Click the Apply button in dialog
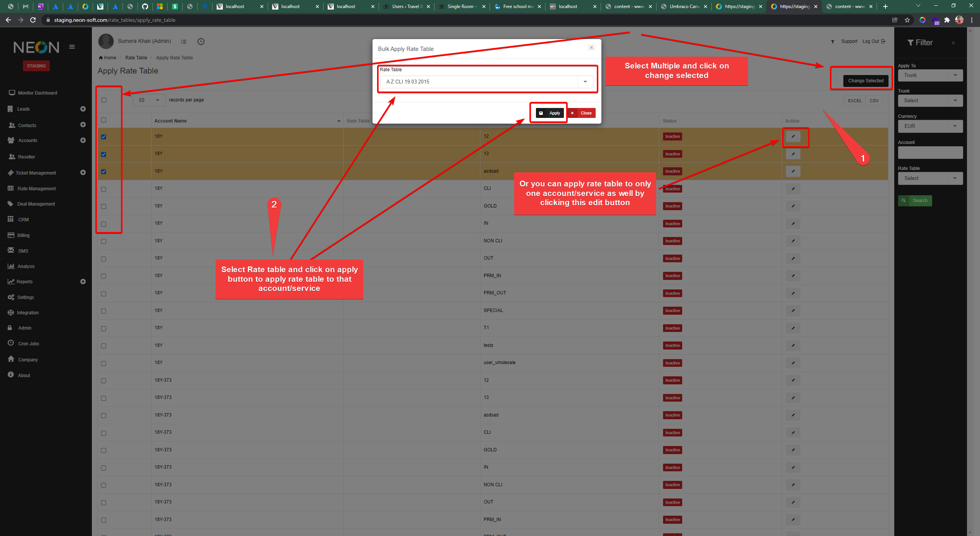The height and width of the screenshot is (536, 980). coord(550,113)
